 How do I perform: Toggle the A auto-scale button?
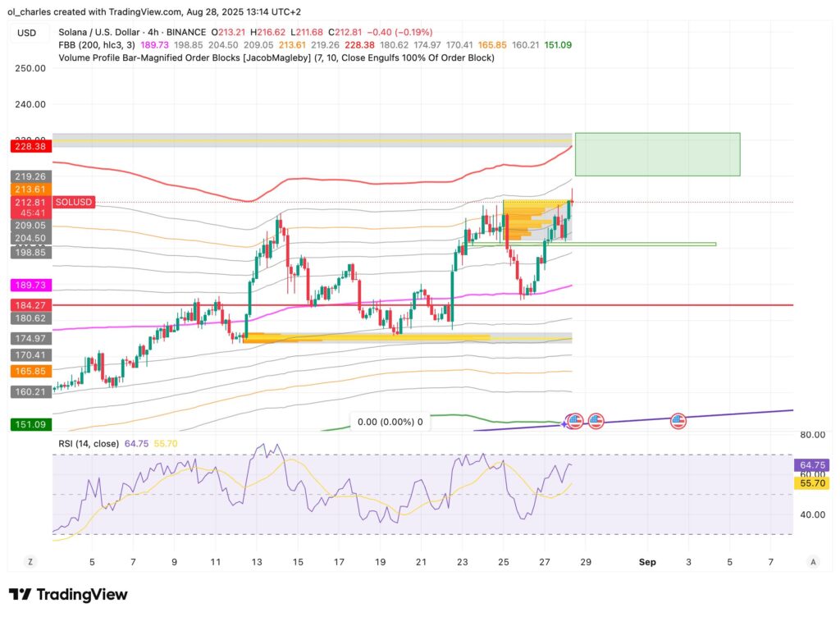pos(812,562)
